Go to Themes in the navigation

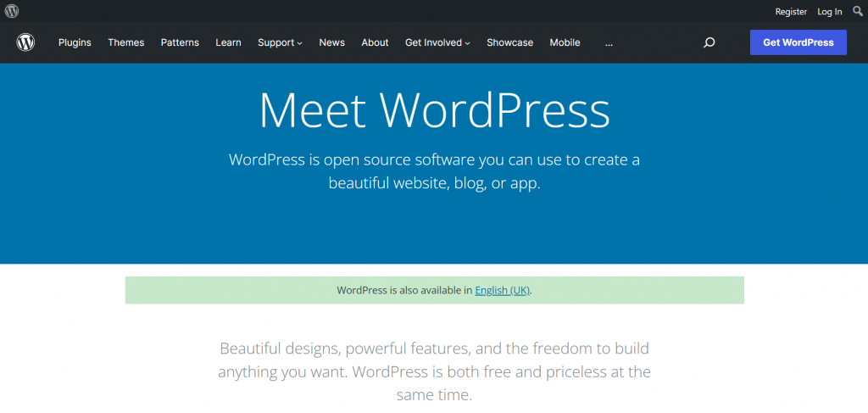pos(126,42)
